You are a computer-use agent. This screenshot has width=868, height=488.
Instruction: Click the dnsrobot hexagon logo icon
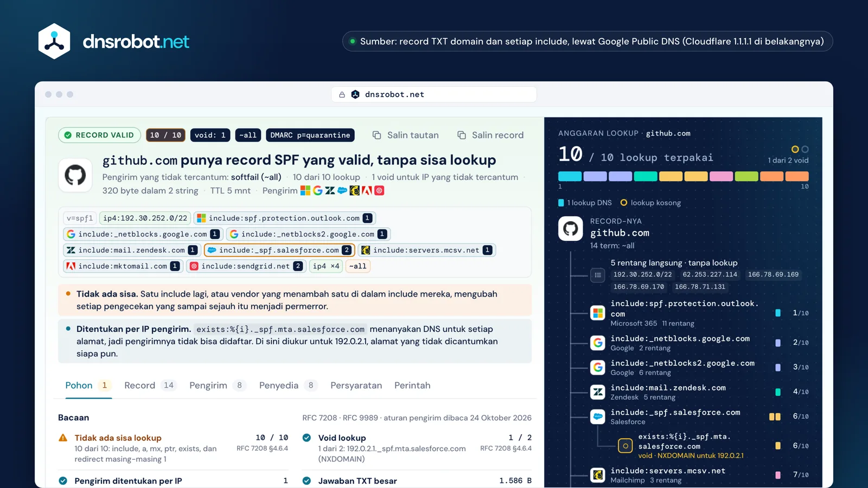tap(54, 41)
